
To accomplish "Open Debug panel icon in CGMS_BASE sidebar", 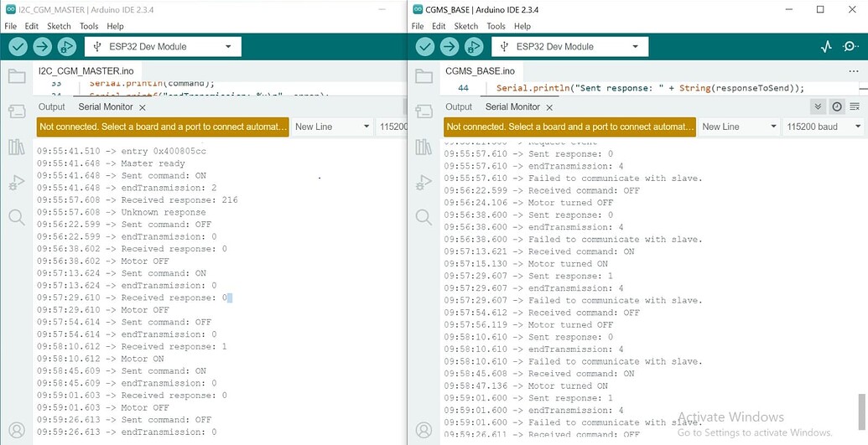I will [x=424, y=182].
